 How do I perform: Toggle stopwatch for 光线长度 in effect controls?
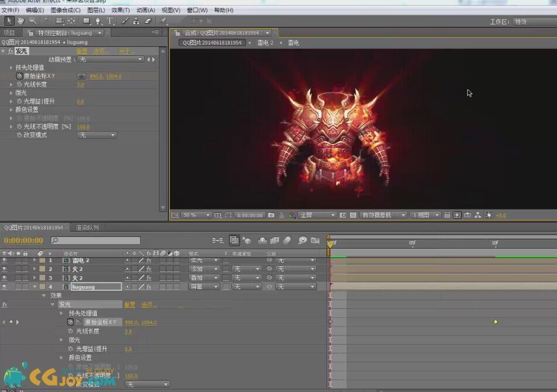pos(19,84)
